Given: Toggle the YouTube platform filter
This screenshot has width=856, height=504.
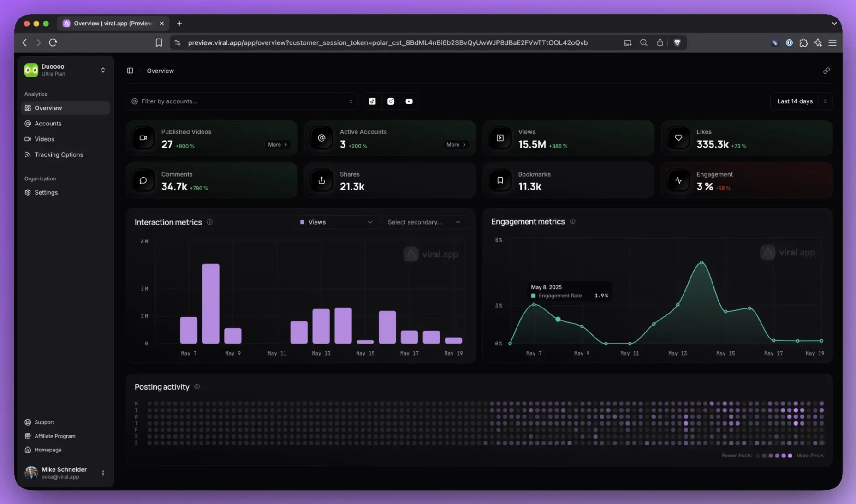Looking at the screenshot, I should tap(409, 101).
